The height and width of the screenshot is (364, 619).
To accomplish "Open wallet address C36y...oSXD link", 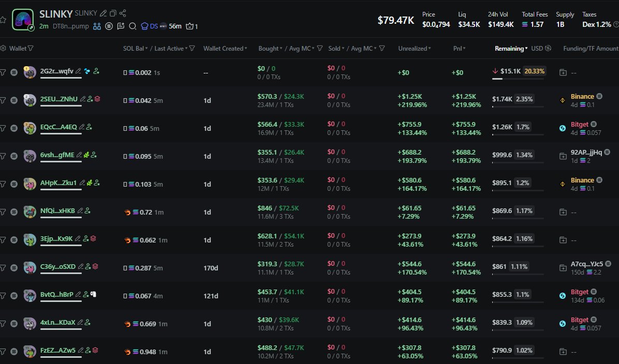I will tap(57, 267).
